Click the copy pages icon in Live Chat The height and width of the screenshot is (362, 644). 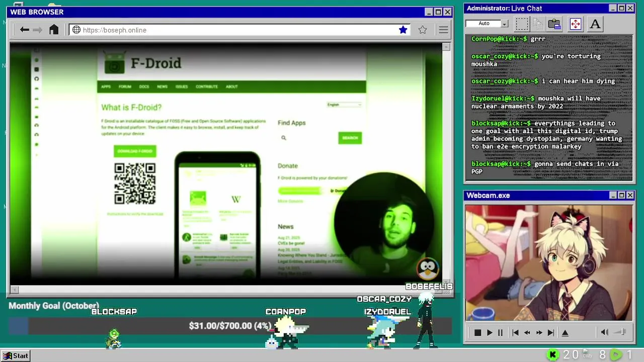pos(538,24)
